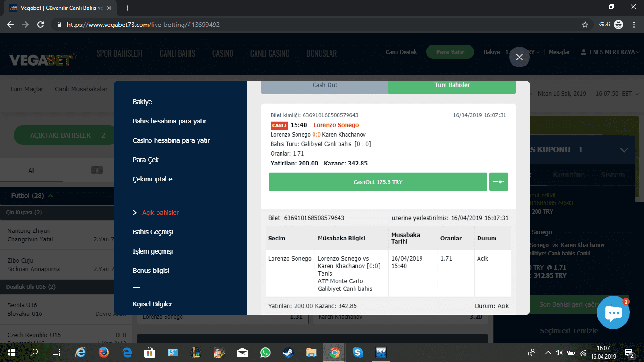Screen dimensions: 644x362
Task: Open League of Legends from taskbar
Action: [196, 352]
